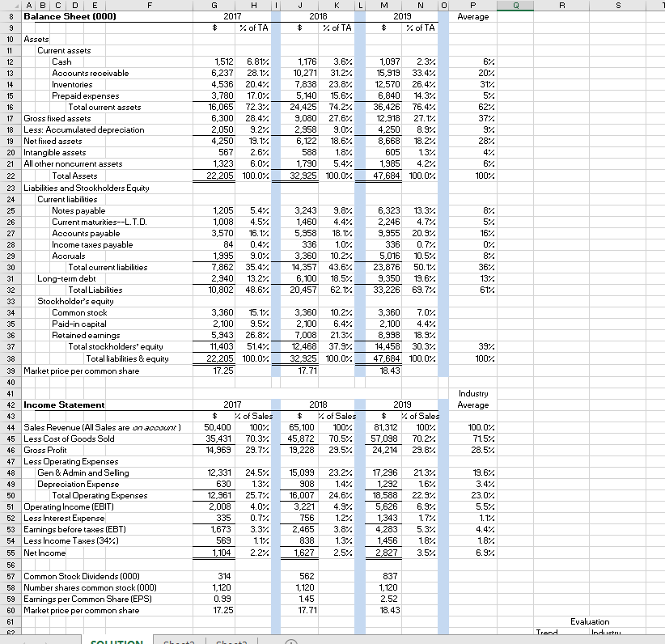665x644 pixels.
Task: Click the Balance Sheet (000) title cell
Action: pyautogui.click(x=65, y=15)
